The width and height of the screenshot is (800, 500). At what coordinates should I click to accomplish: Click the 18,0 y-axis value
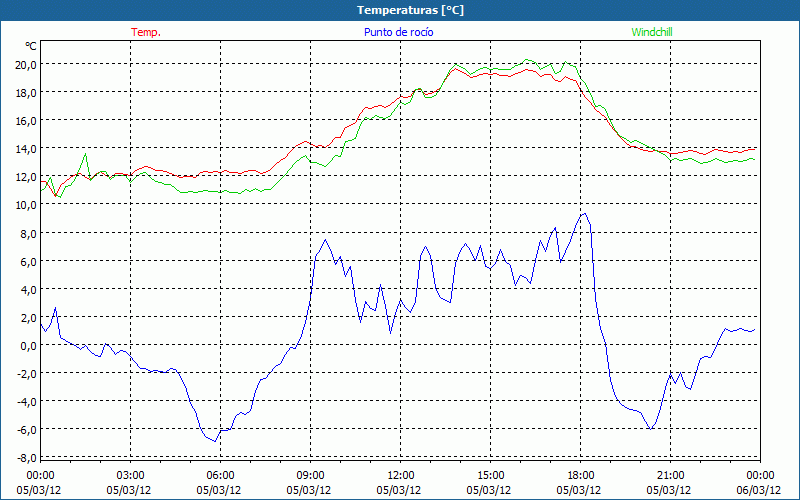click(26, 92)
